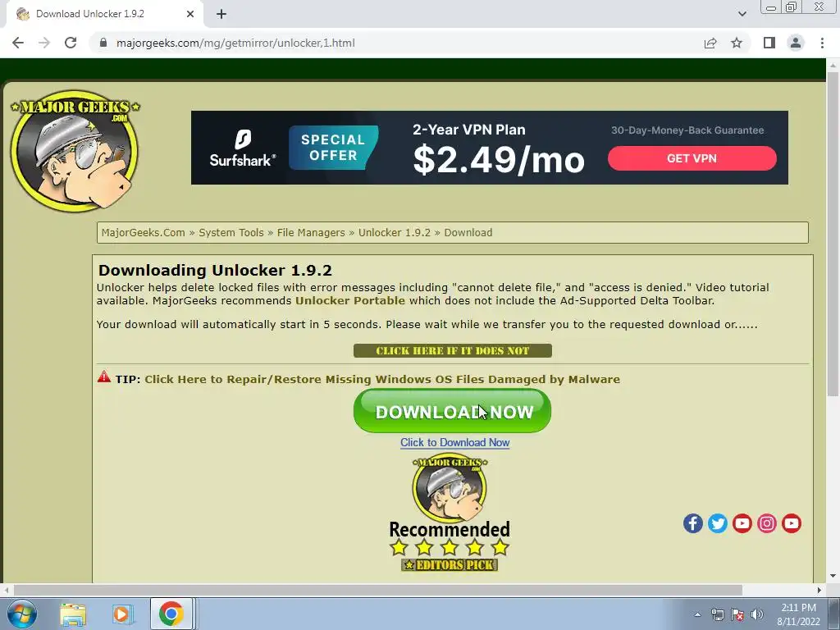Open the MajorGeeks.Com breadcrumb link

143,232
